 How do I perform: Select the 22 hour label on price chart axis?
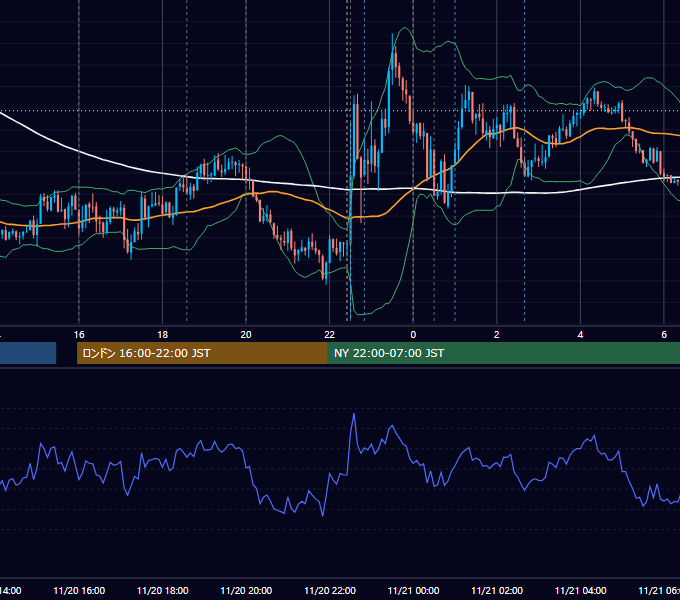point(330,335)
